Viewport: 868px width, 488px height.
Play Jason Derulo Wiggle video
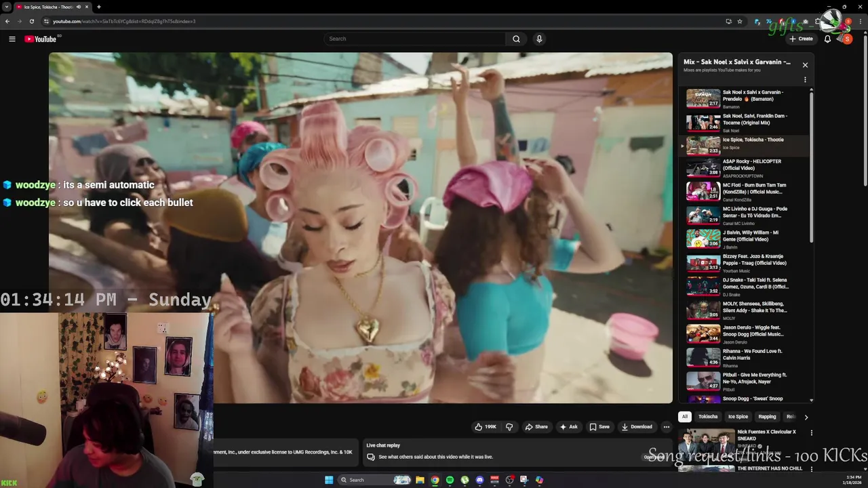coord(744,334)
